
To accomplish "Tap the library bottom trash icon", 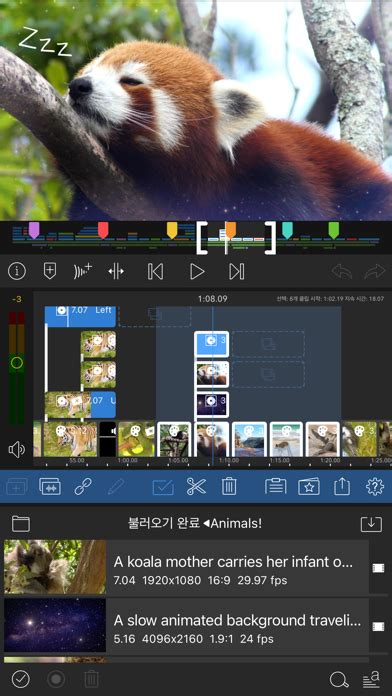I will (x=91, y=679).
